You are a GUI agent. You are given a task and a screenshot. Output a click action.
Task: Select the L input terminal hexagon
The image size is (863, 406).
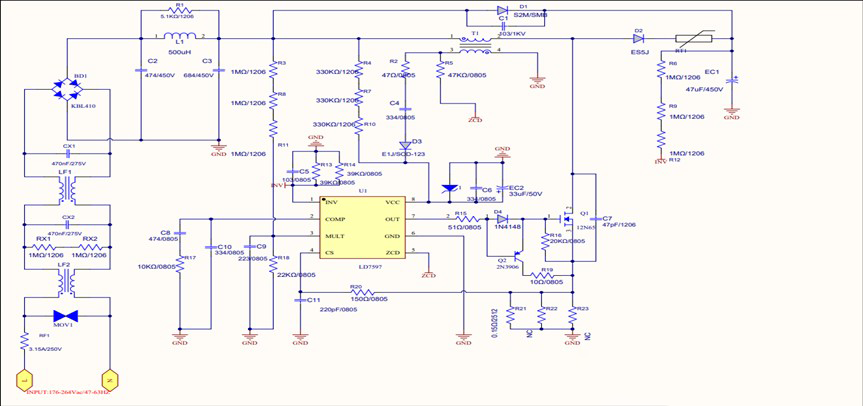(x=24, y=380)
